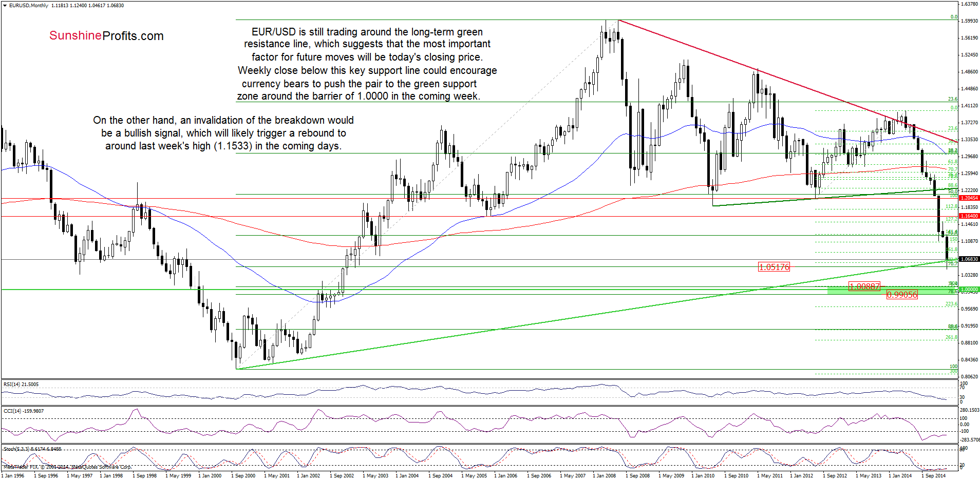Click the 1.22200 price axis label

click(969, 190)
